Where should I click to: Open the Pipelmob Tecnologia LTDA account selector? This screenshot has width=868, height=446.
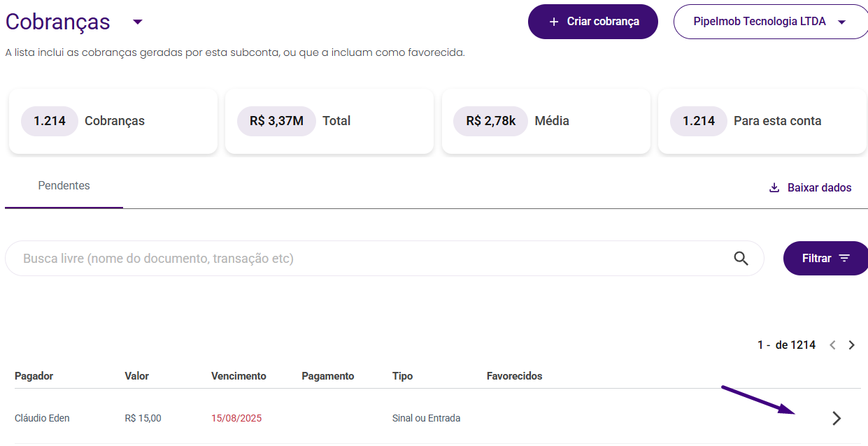click(x=770, y=22)
